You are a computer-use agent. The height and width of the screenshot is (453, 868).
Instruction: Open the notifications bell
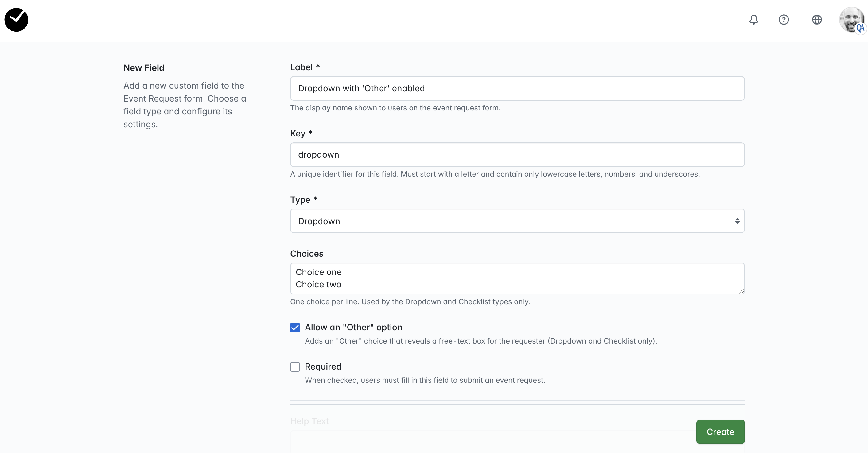click(x=754, y=20)
